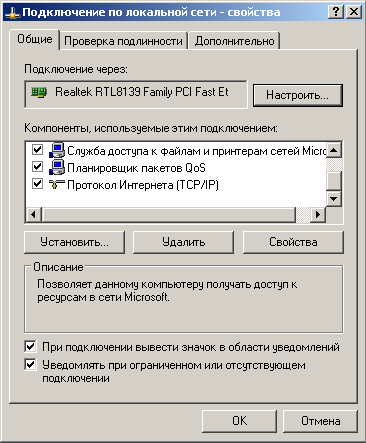This screenshot has width=366, height=443.
Task: Switch to the Проверка подлинности tab
Action: 123,41
